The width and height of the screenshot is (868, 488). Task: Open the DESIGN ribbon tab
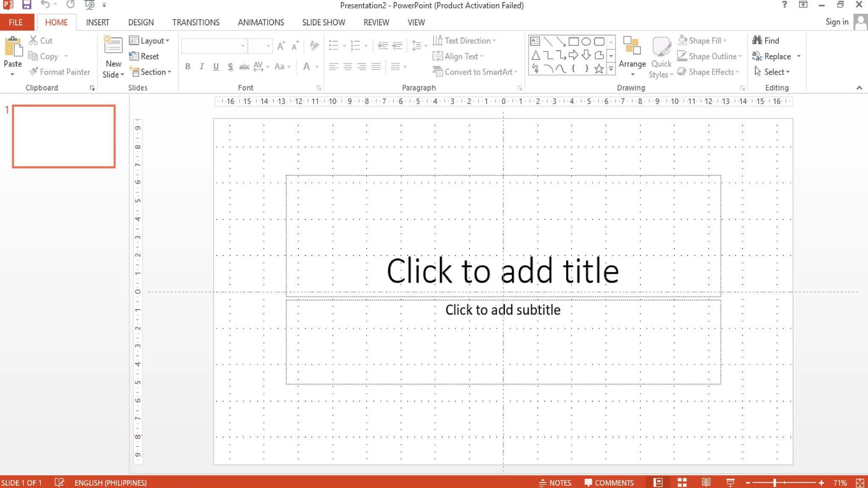[x=141, y=22]
